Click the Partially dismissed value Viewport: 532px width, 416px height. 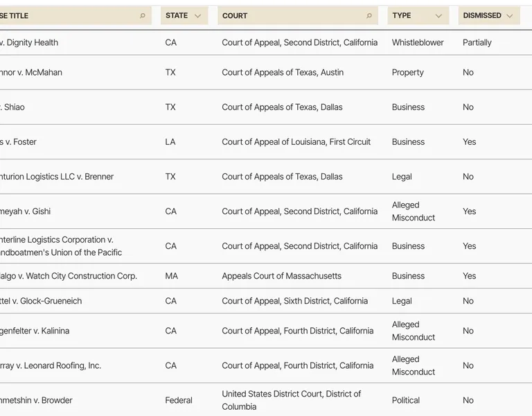click(477, 42)
